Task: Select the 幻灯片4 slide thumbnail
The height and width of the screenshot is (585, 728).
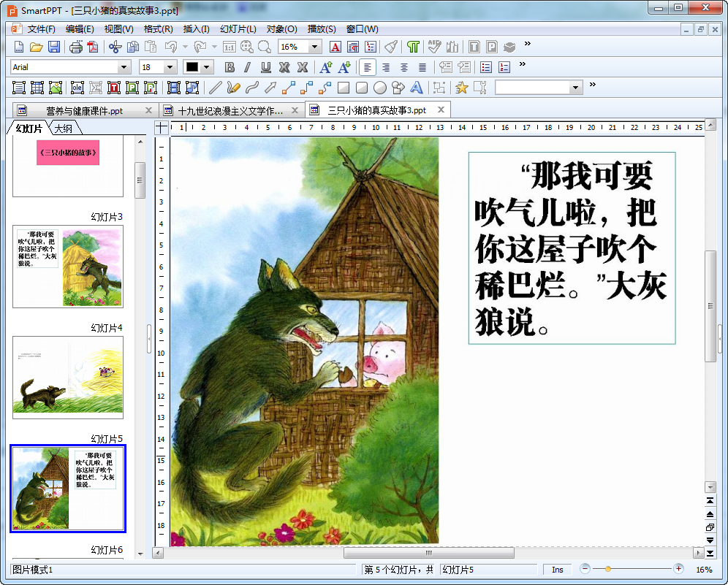Action: (68, 378)
